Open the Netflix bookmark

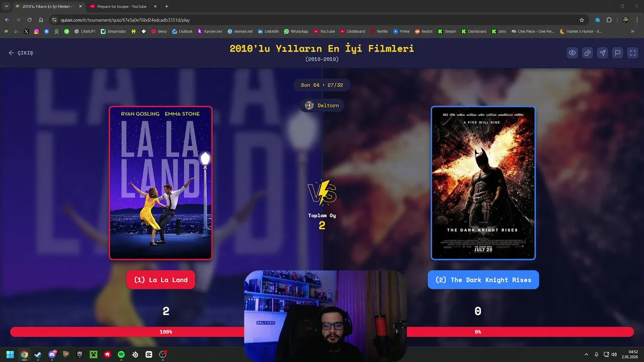[378, 31]
